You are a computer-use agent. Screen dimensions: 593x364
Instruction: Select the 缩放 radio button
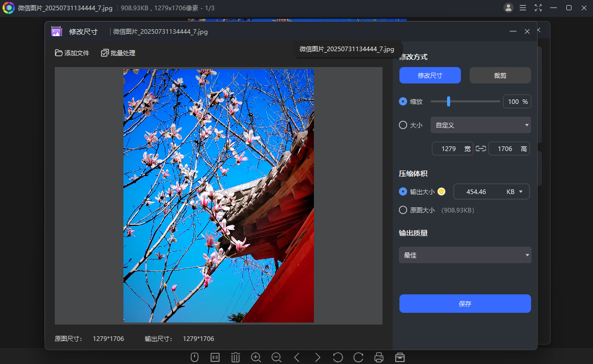[403, 101]
